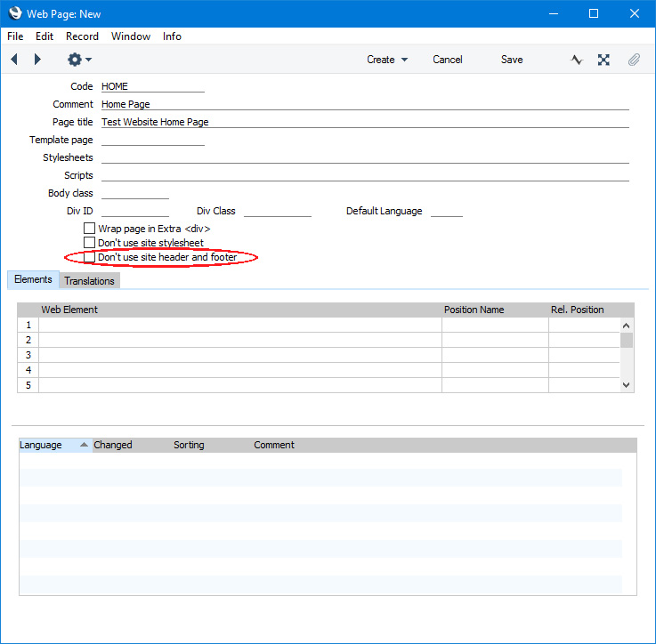
Task: Click Web Element cell in row 1
Action: click(x=240, y=325)
